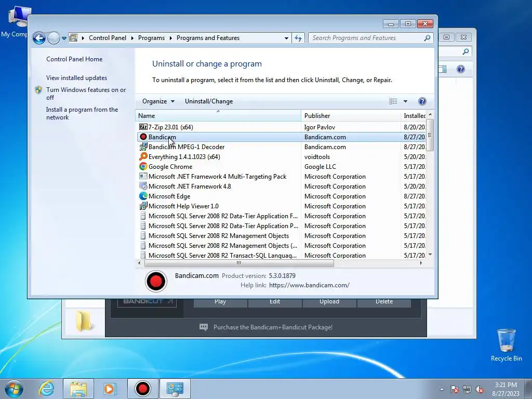Open Windows Media Player from taskbar

coord(110,389)
